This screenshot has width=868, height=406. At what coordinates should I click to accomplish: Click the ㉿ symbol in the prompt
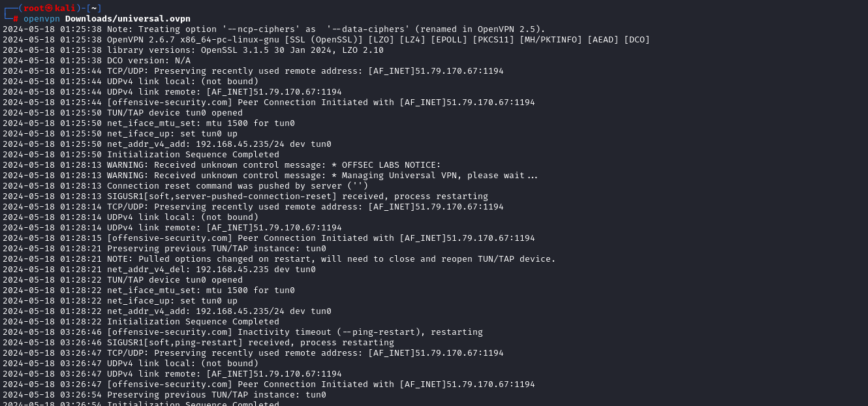point(50,8)
